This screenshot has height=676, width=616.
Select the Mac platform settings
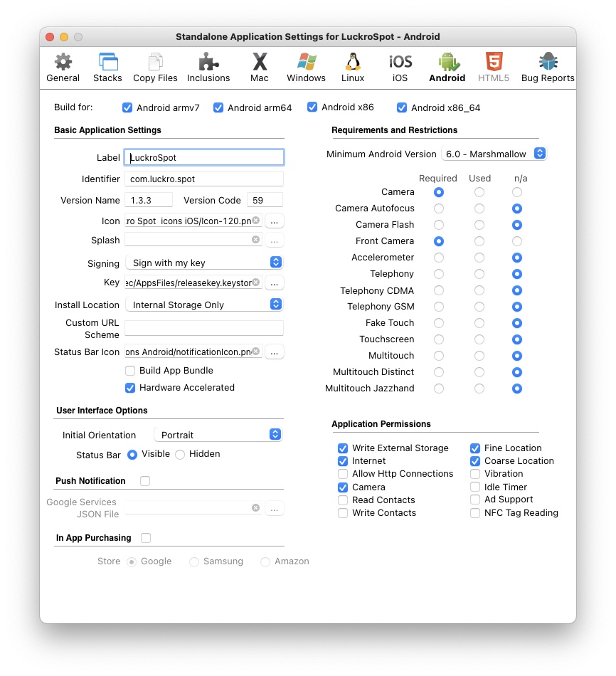pos(260,68)
